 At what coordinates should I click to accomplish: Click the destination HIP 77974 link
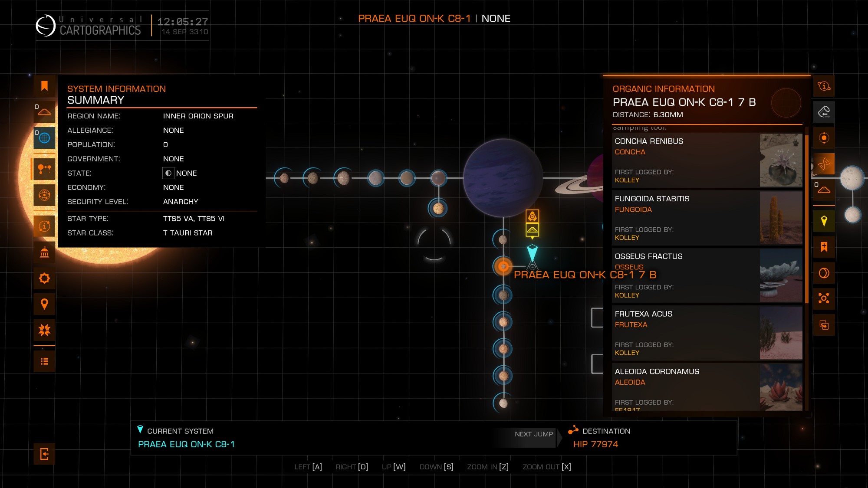coord(595,444)
